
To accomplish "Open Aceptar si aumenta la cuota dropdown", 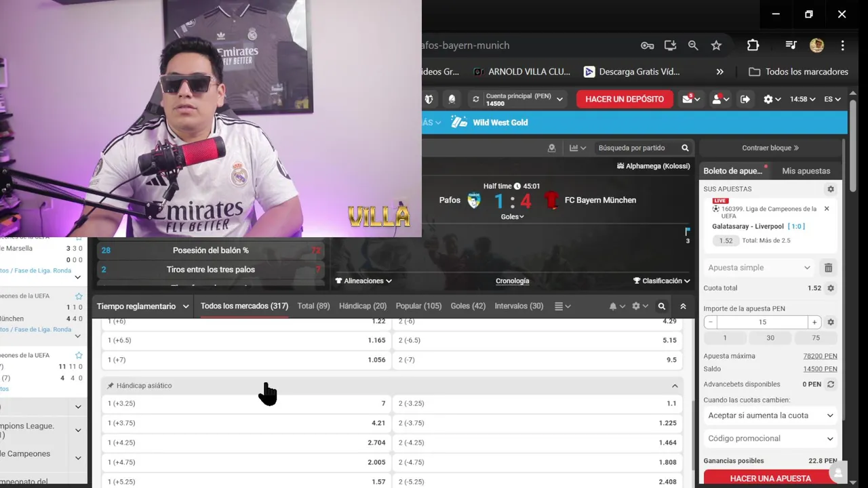I will (x=770, y=415).
